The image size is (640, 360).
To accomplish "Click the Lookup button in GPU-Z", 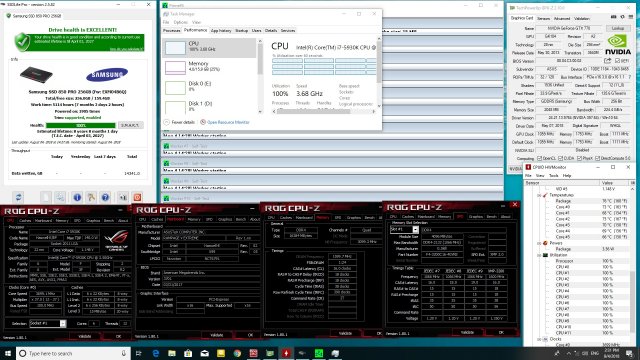I will click(x=618, y=28).
